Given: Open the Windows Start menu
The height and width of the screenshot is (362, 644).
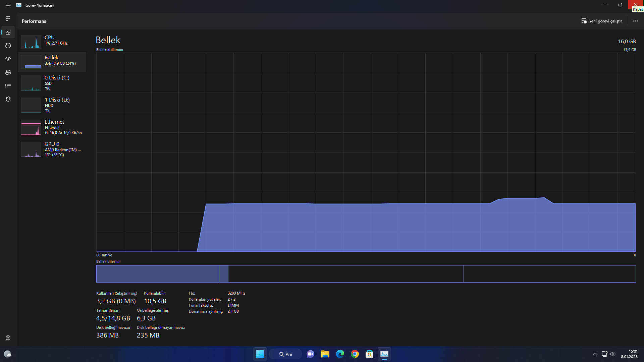Looking at the screenshot, I should 260,354.
